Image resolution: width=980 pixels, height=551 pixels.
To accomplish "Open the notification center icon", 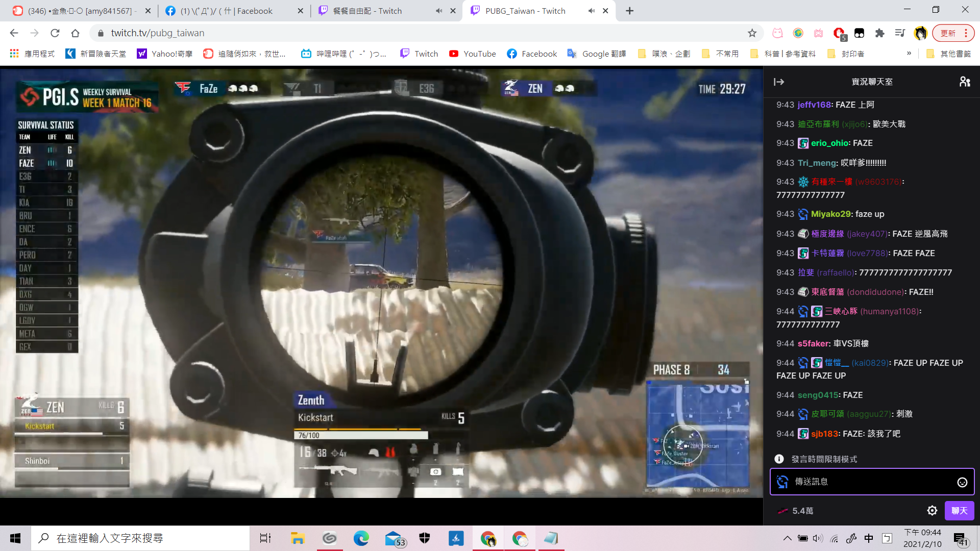I will pos(961,539).
